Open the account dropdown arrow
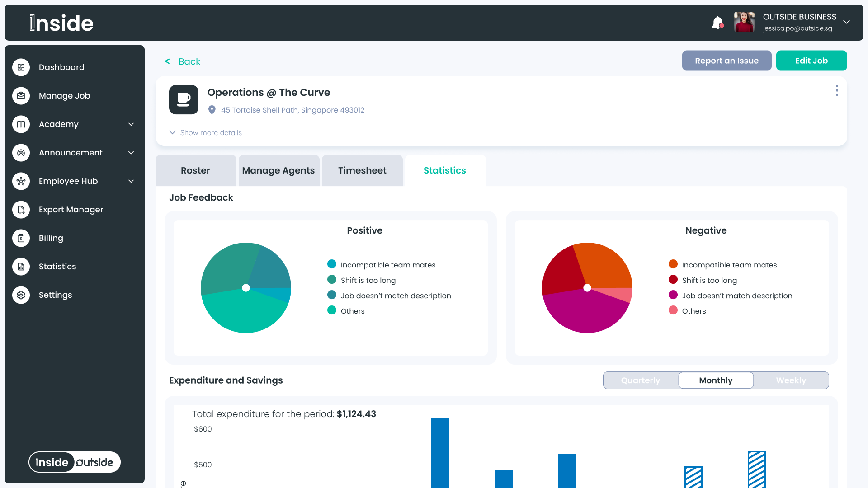The width and height of the screenshot is (868, 488). (x=846, y=22)
